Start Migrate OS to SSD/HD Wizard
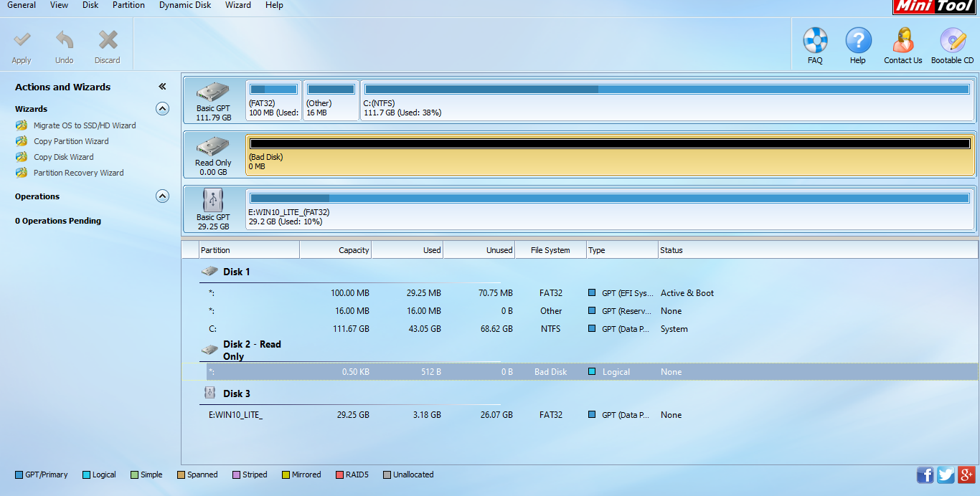This screenshot has height=496, width=980. click(x=84, y=125)
